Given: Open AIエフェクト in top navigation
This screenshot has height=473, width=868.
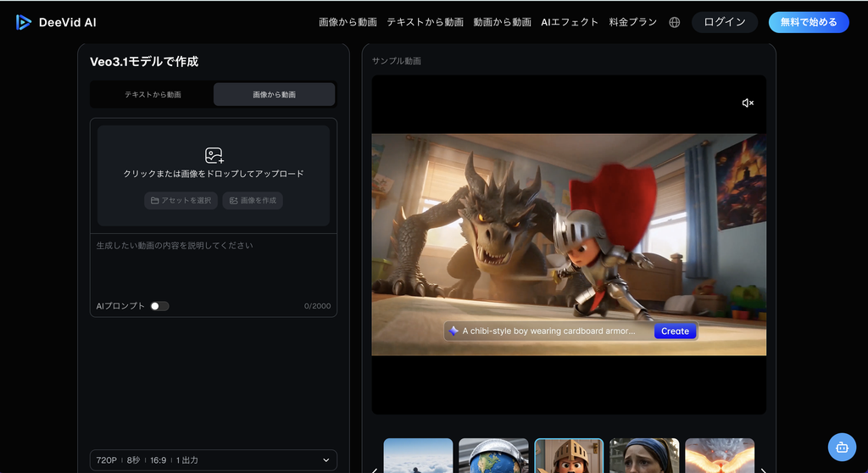Looking at the screenshot, I should click(570, 22).
